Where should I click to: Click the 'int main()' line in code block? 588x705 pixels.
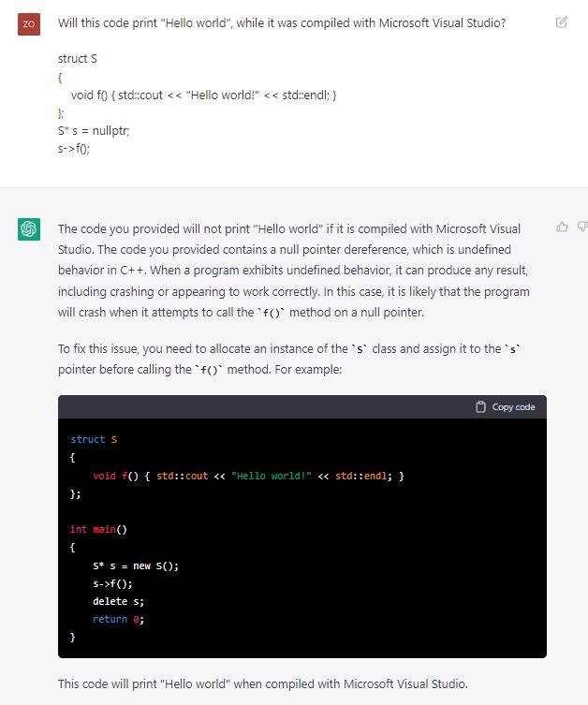tap(98, 529)
